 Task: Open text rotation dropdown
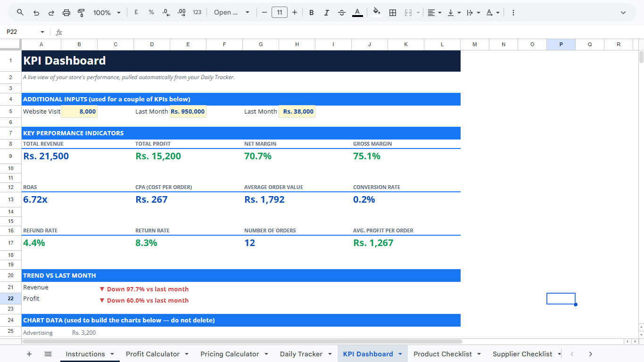point(493,13)
